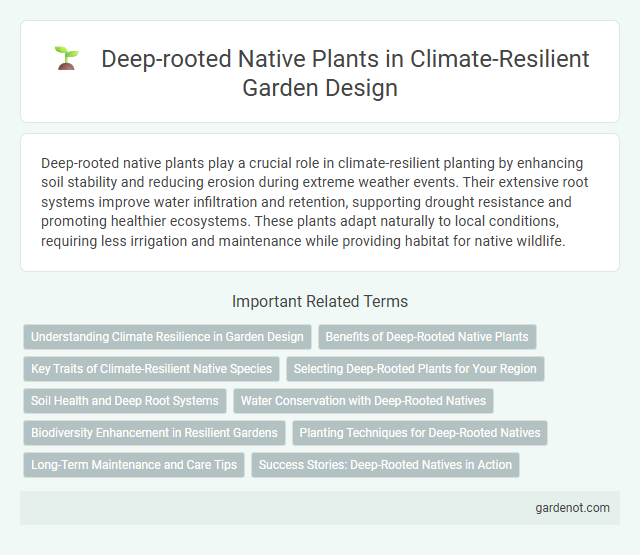Choose 'Selecting Deep-Rooted Plants for Your Region'

[415, 369]
